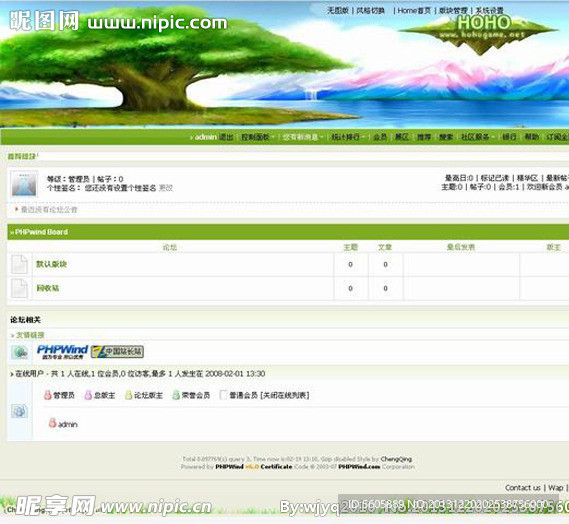The height and width of the screenshot is (524, 569).
Task: Click the 普通会员 role icon
Action: point(223,395)
